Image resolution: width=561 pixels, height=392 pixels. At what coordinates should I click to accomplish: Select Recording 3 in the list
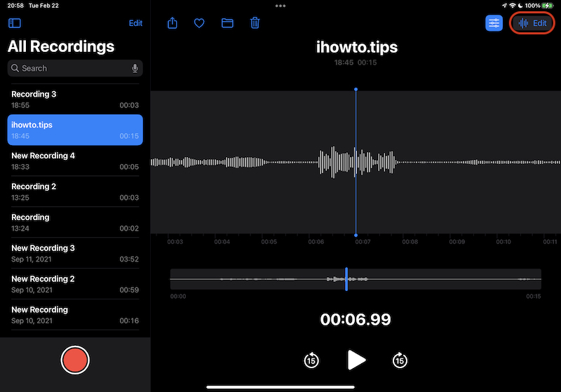[75, 100]
